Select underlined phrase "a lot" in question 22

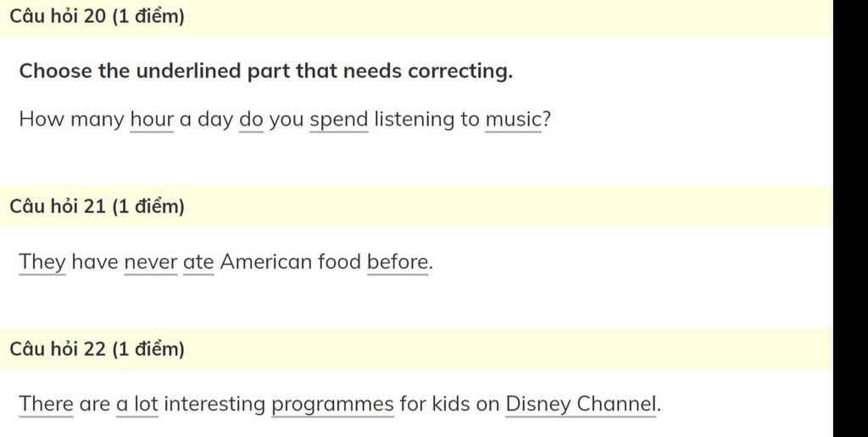[137, 404]
